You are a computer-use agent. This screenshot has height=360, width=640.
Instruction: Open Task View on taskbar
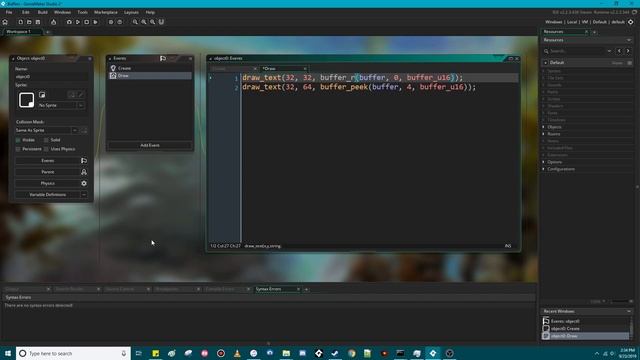tap(139, 353)
